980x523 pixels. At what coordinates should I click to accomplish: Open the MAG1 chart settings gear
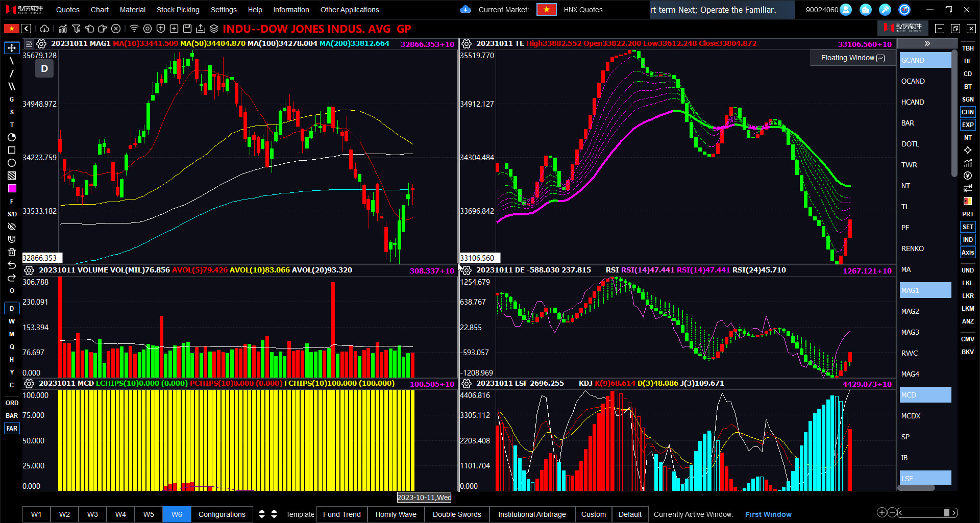click(41, 44)
